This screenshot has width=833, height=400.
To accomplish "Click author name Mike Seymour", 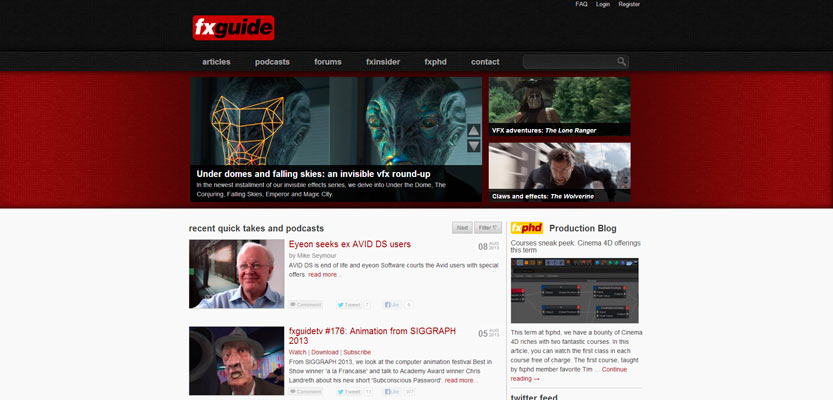I will tap(316, 256).
